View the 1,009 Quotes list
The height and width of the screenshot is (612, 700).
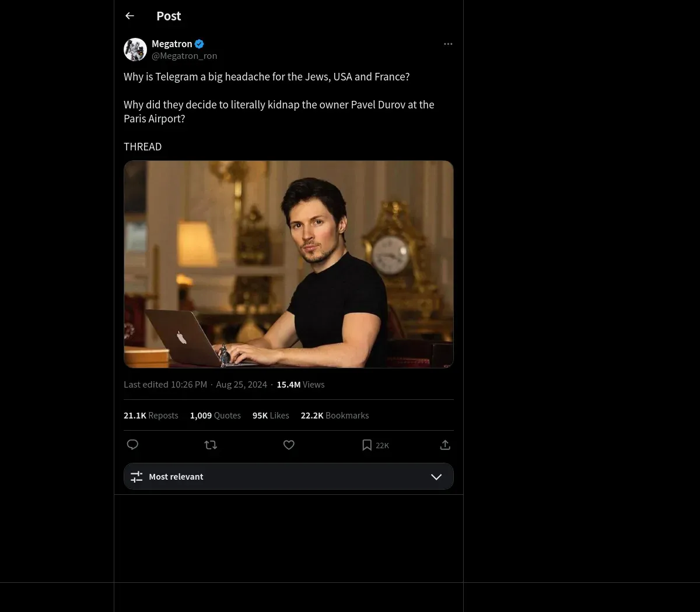pyautogui.click(x=215, y=416)
